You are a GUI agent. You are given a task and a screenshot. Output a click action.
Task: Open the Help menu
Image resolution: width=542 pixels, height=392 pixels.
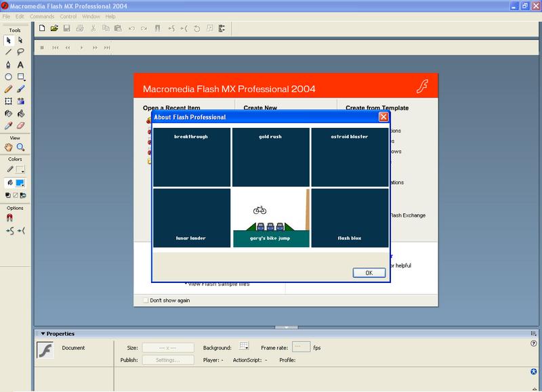[x=110, y=16]
